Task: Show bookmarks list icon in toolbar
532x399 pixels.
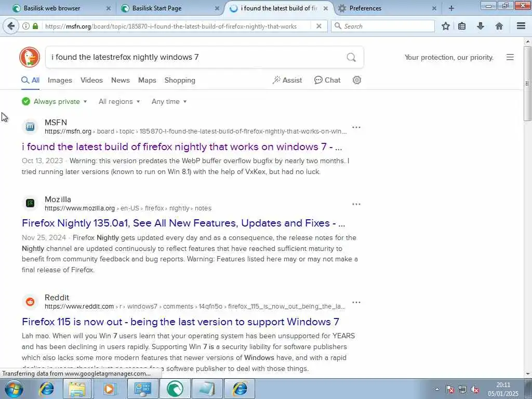Action: click(462, 26)
